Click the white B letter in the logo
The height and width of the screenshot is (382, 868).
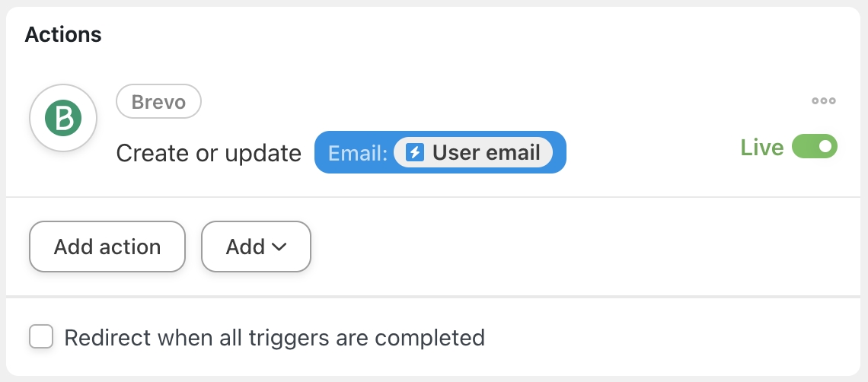63,117
